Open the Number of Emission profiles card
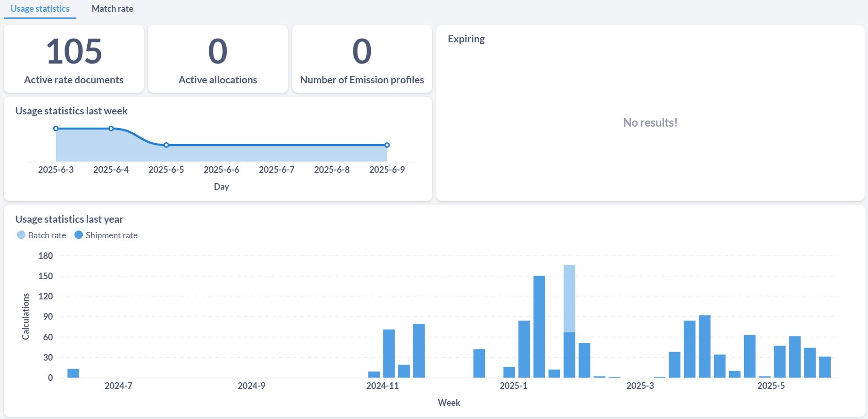The width and height of the screenshot is (868, 419). tap(362, 59)
